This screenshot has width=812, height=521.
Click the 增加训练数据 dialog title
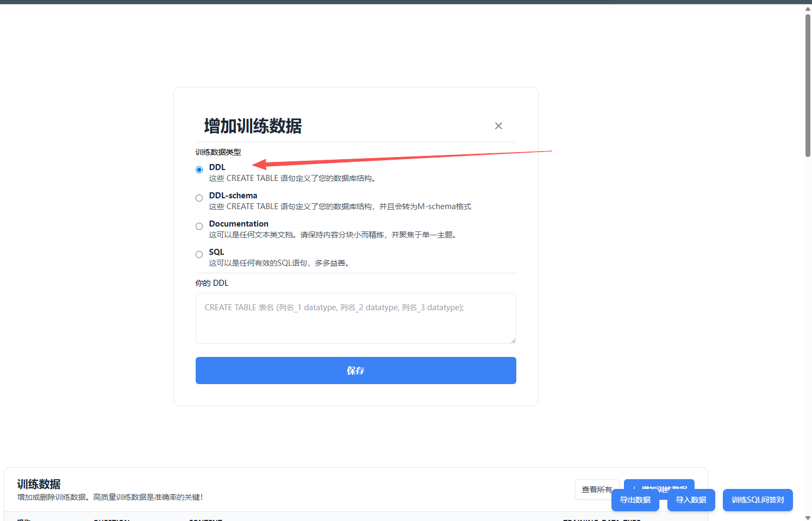253,126
